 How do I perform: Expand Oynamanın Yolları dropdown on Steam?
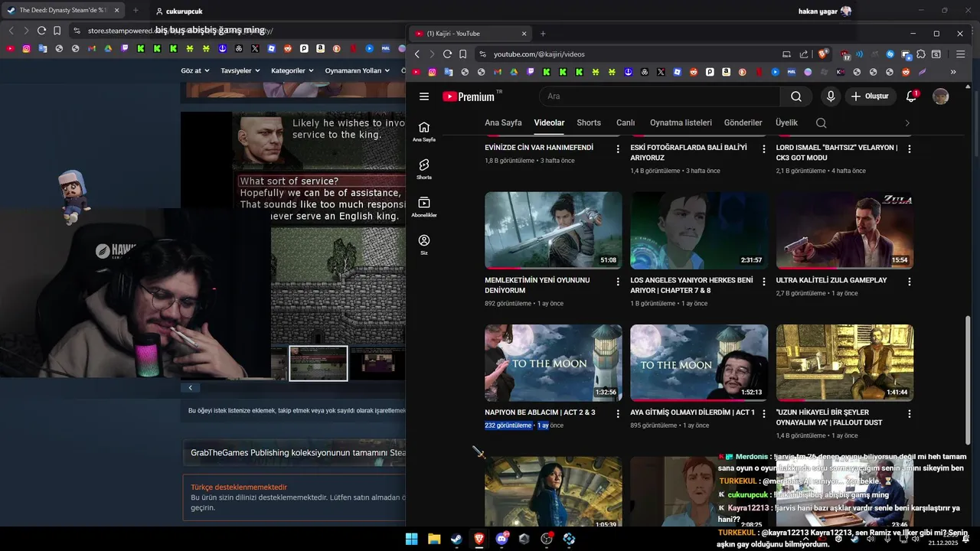(357, 70)
